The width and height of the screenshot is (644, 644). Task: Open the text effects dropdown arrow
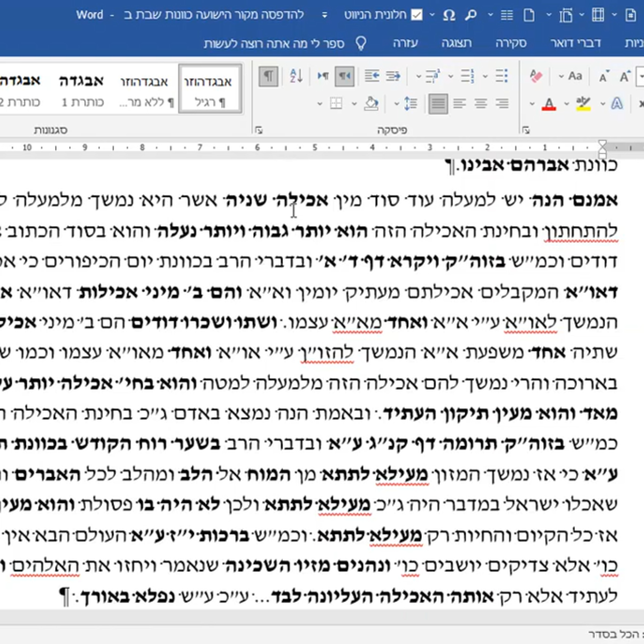[x=603, y=104]
